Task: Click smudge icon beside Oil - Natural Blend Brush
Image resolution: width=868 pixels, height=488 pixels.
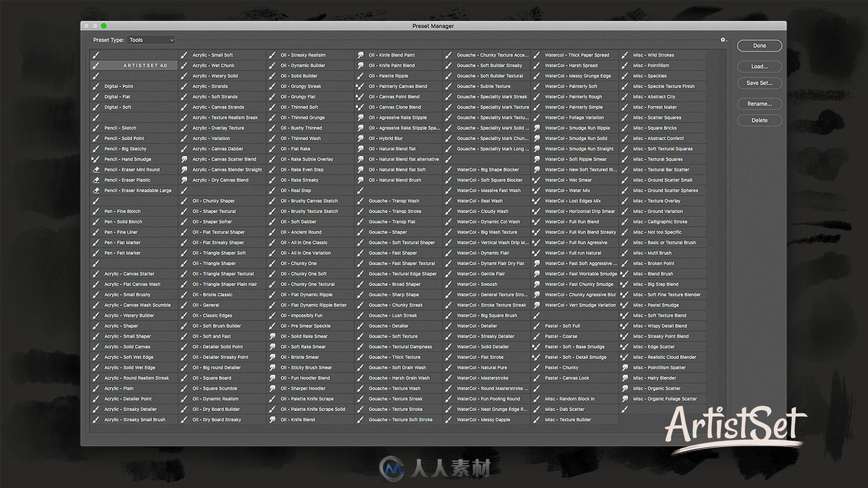Action: pos(360,180)
